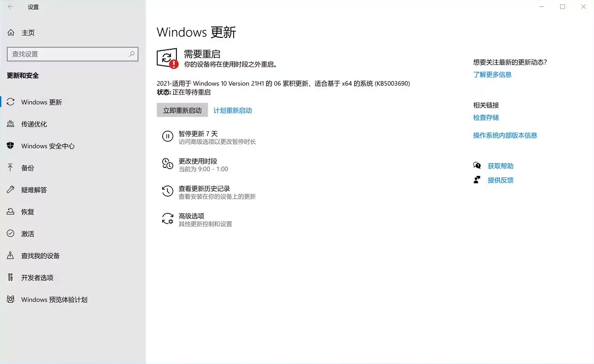Click the search magnifier icon in settings search
Screen dimensions: 594x364
(x=132, y=54)
